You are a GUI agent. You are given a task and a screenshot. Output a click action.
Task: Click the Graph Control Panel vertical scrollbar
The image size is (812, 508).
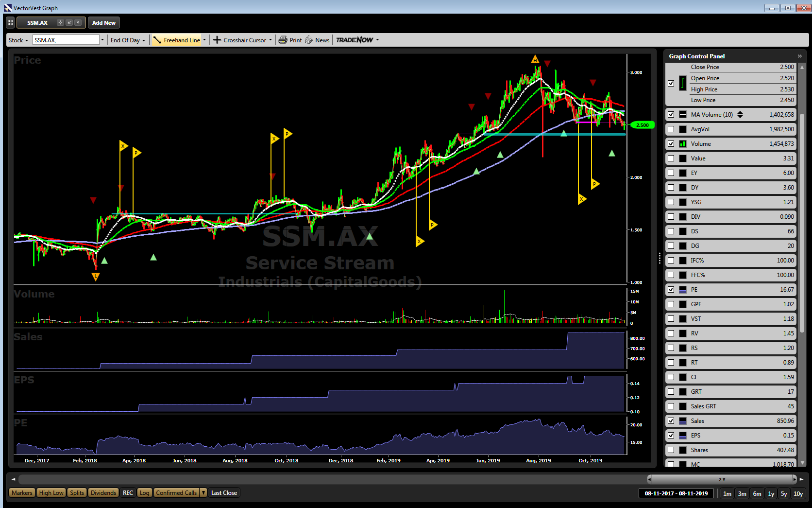click(x=802, y=223)
